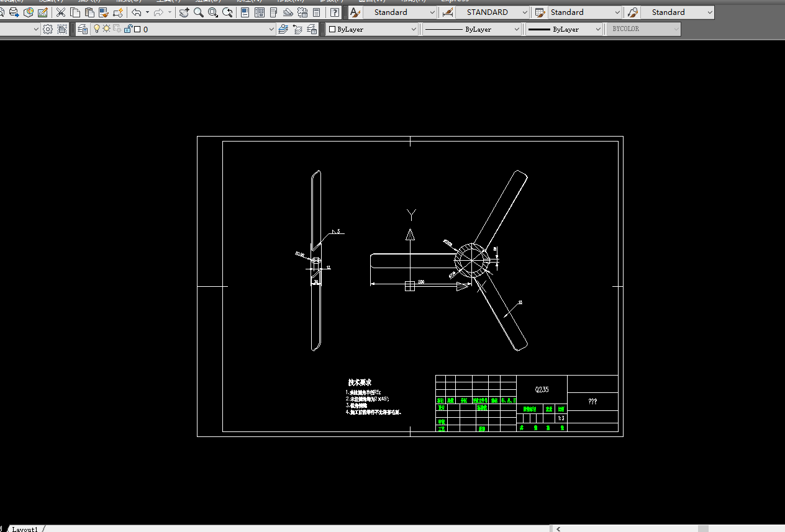This screenshot has height=532, width=785.
Task: Open the table style Standard dropdown
Action: click(x=585, y=12)
